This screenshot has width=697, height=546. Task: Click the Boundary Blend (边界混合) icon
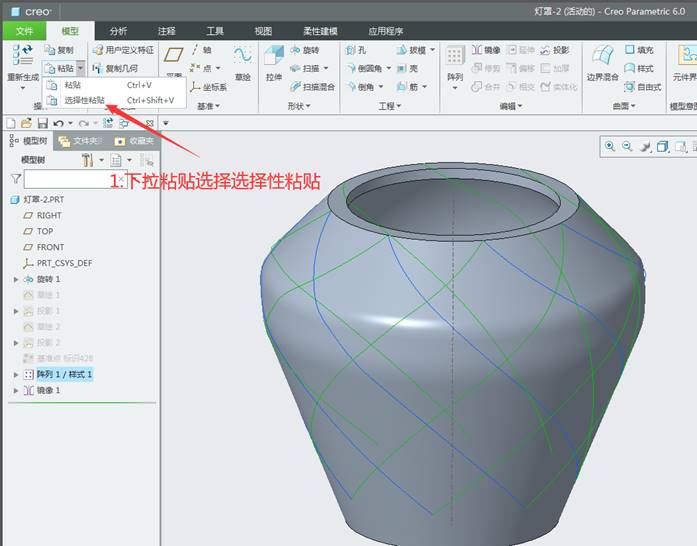pos(602,58)
